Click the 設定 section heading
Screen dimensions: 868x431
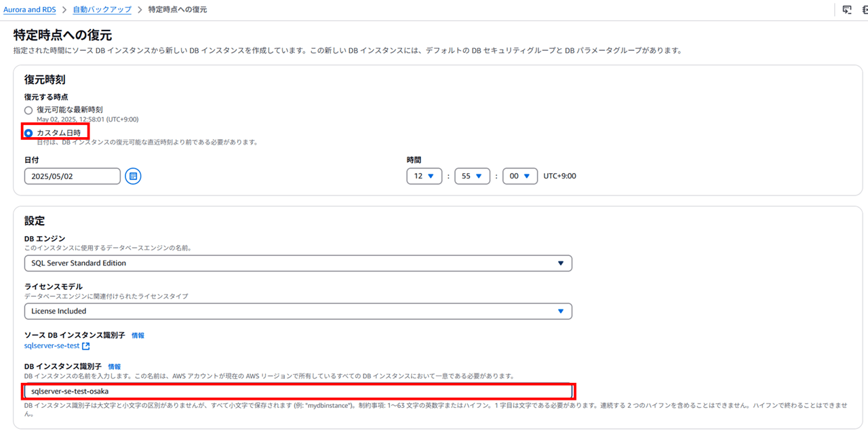[x=34, y=221]
